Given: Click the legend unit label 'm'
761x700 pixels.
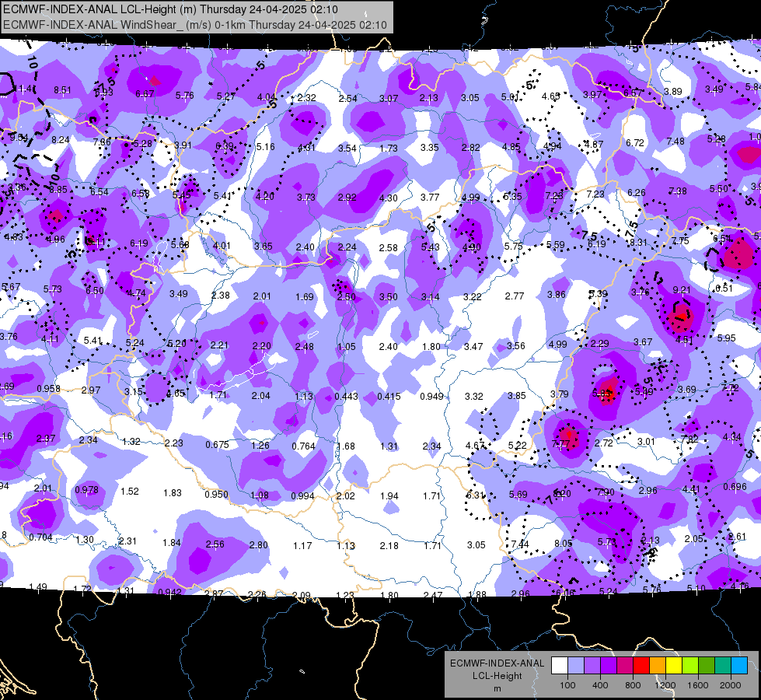Looking at the screenshot, I should click(497, 689).
